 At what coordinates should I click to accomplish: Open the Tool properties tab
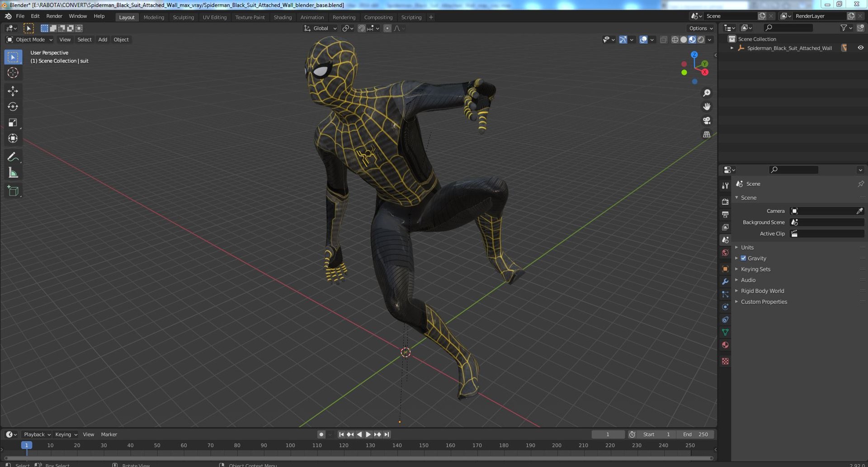coord(725,185)
